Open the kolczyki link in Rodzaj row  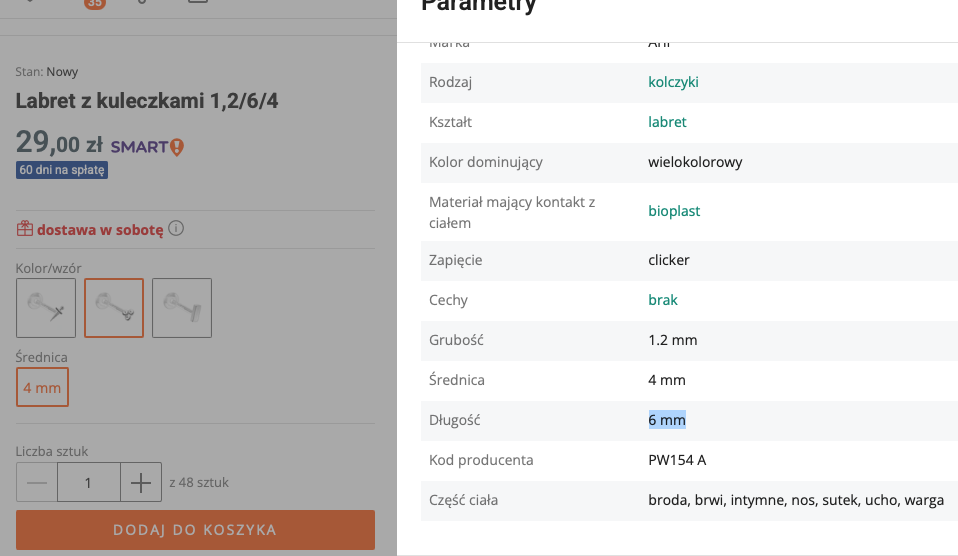coord(673,82)
